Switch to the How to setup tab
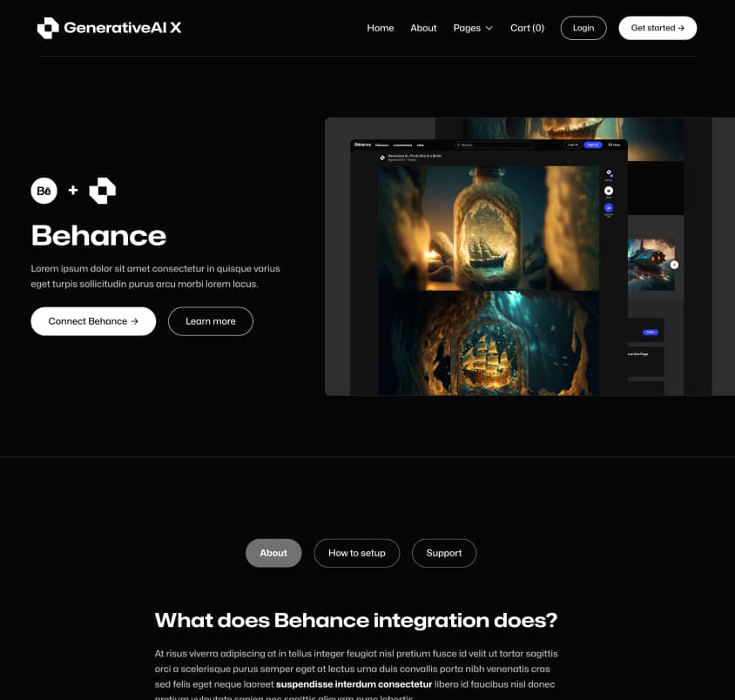Image resolution: width=735 pixels, height=700 pixels. click(357, 553)
